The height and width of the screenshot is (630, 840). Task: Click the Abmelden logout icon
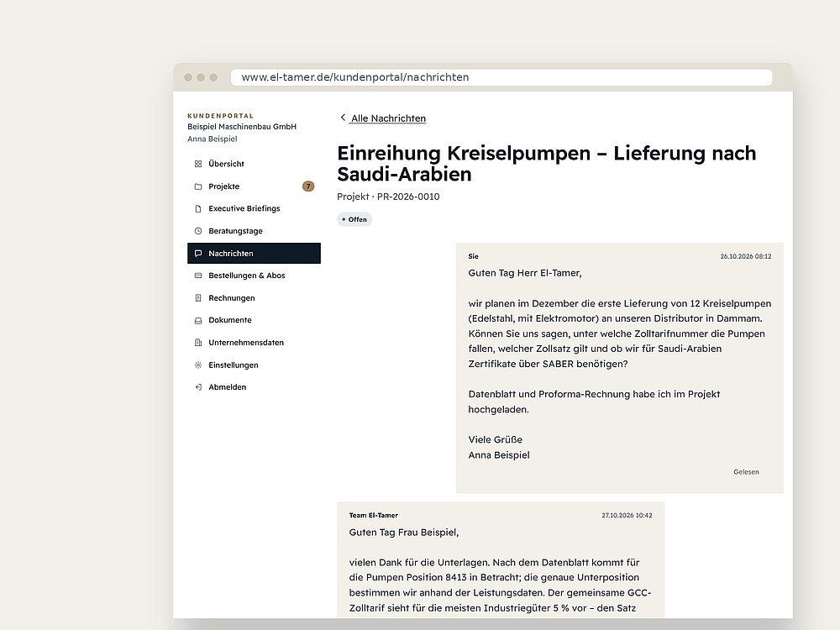(x=198, y=387)
